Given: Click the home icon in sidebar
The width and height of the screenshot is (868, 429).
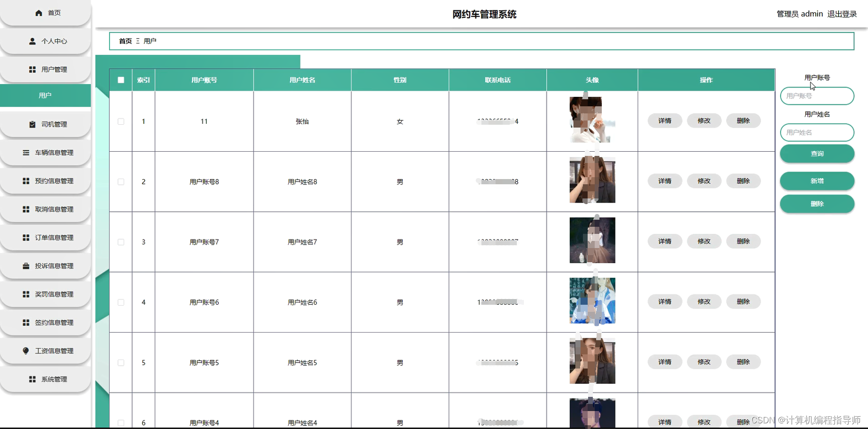Looking at the screenshot, I should coord(39,13).
